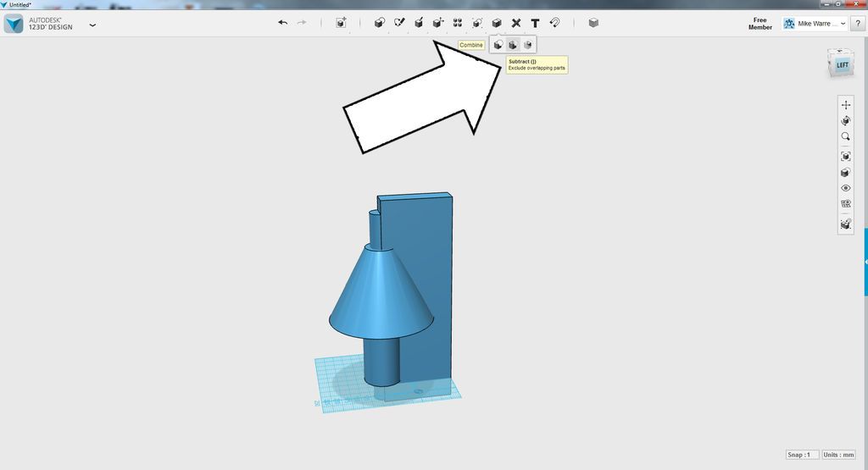Toggle grid visibility icon in navigation bar
Screen dimensions: 868x470
coord(845,203)
